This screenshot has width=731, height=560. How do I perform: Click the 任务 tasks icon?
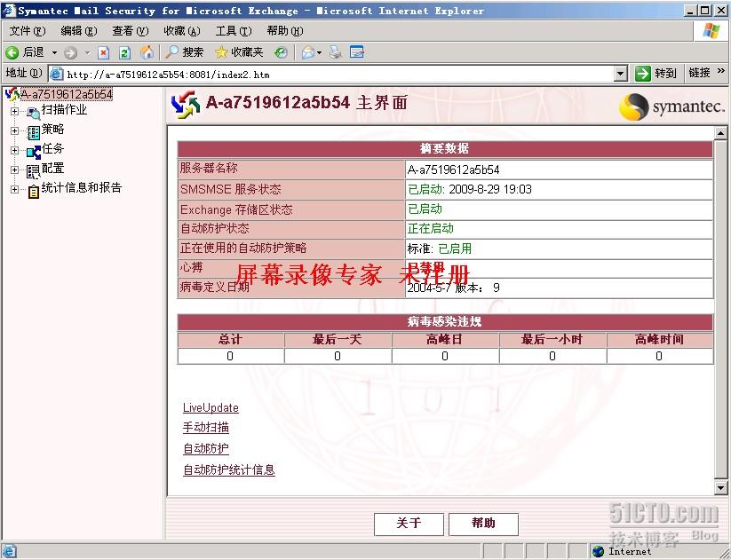click(33, 152)
